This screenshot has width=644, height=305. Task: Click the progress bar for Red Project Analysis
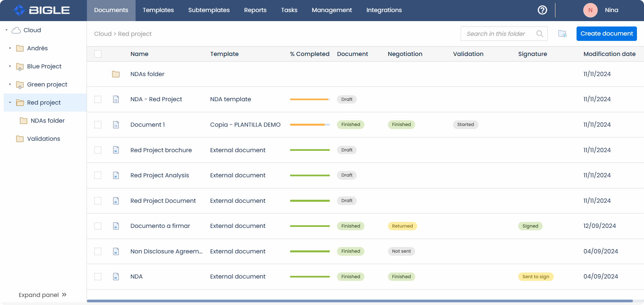click(309, 175)
